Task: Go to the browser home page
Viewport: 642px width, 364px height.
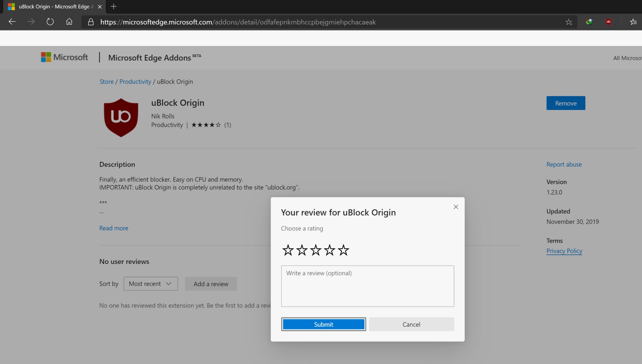Action: click(69, 22)
